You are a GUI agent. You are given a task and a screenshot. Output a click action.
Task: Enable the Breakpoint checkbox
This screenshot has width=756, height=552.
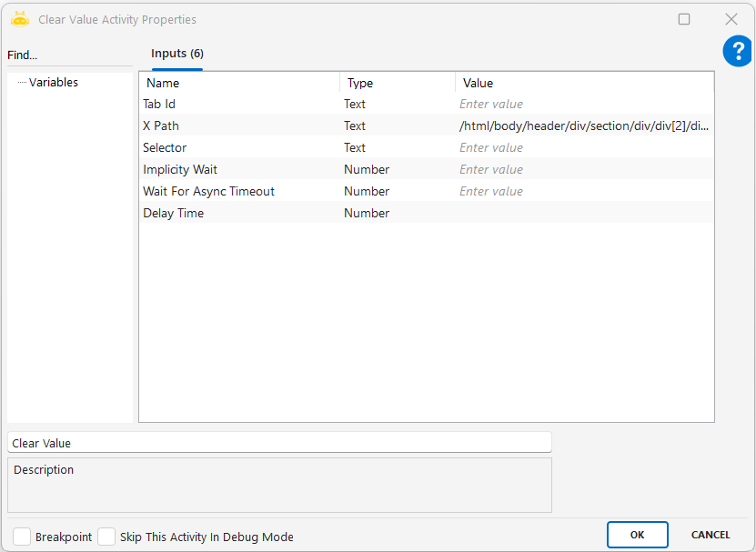[22, 537]
